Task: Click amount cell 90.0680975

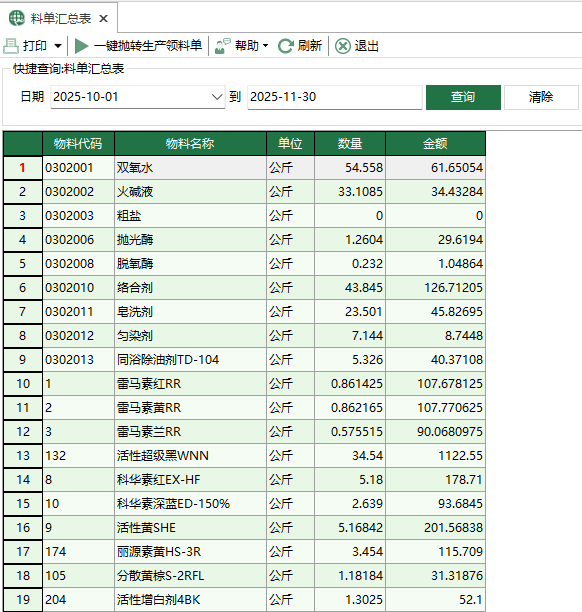Action: 435,432
